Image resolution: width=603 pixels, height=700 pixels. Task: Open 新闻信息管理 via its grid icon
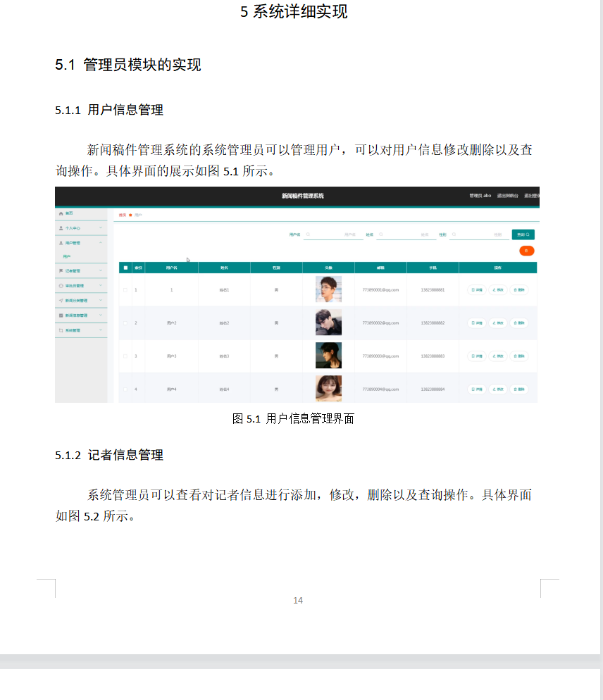tap(61, 315)
